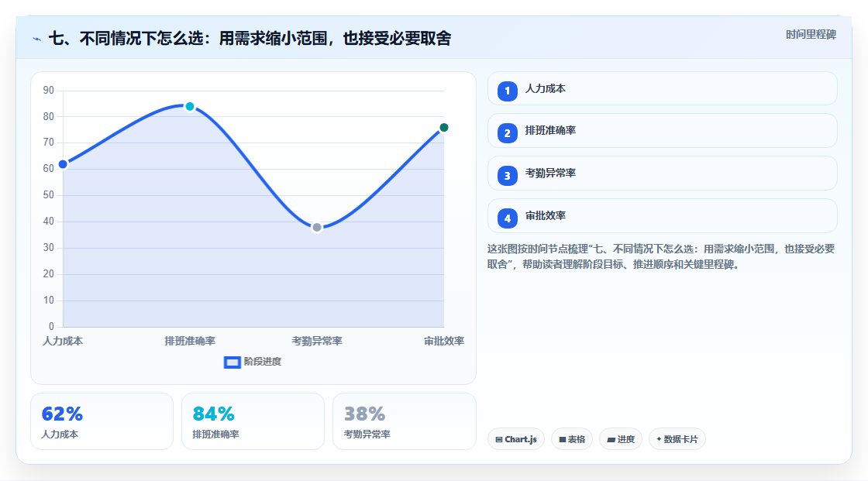Click the 进度 tag
Screen dimensions: 868x481
click(621, 439)
